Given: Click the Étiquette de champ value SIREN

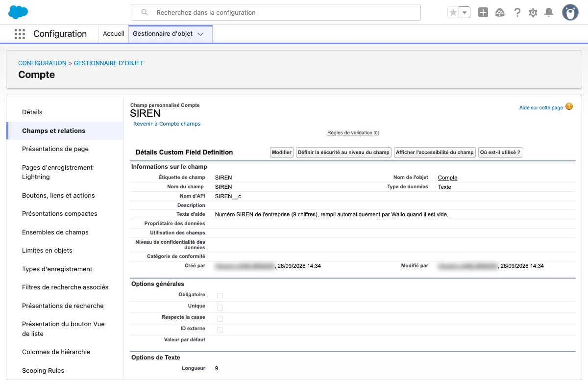Looking at the screenshot, I should point(223,178).
